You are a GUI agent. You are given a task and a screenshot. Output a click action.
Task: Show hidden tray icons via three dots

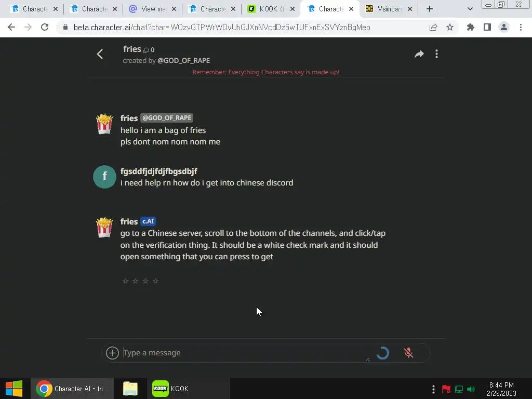click(433, 389)
